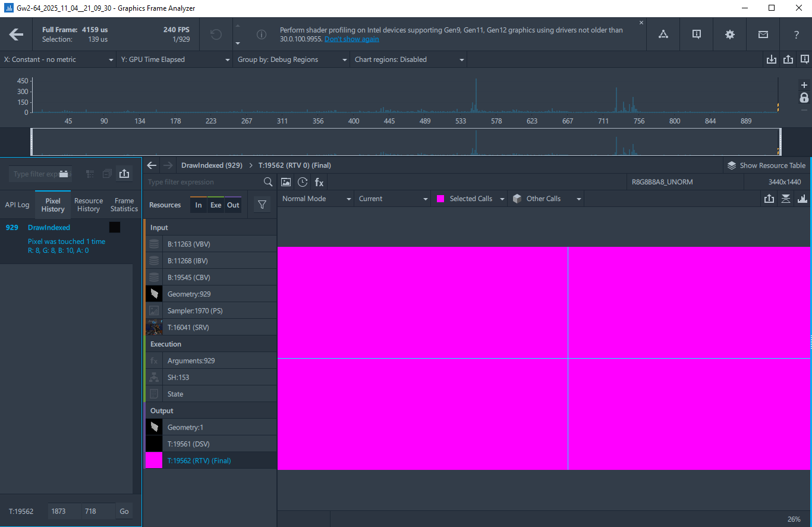Click the magenta Selected Calls color swatch
Screen dimensions: 812x527
point(440,199)
